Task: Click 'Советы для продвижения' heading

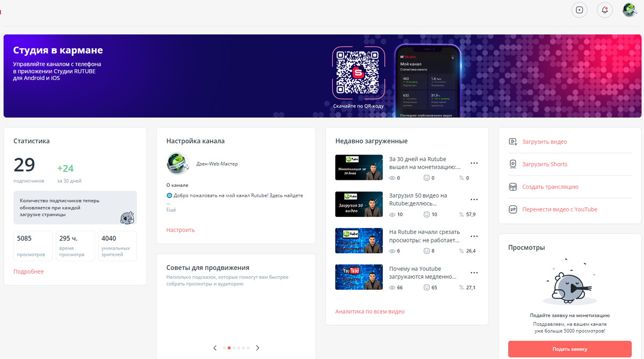Action: click(x=208, y=268)
